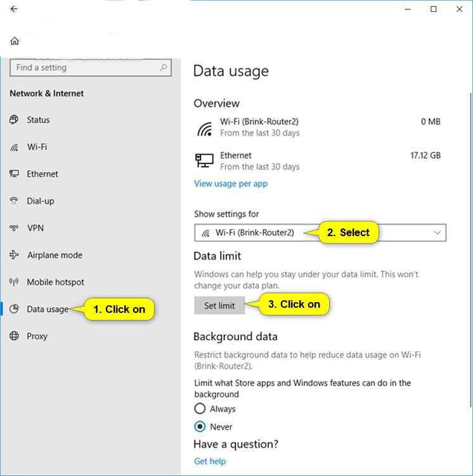473x476 pixels.
Task: Click the Dial-up icon
Action: [15, 201]
